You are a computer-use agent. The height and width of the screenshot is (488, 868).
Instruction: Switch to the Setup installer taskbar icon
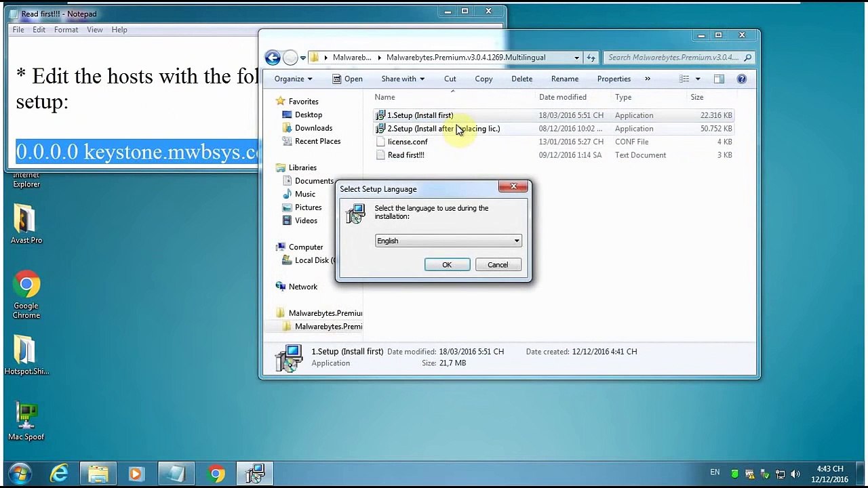[255, 473]
